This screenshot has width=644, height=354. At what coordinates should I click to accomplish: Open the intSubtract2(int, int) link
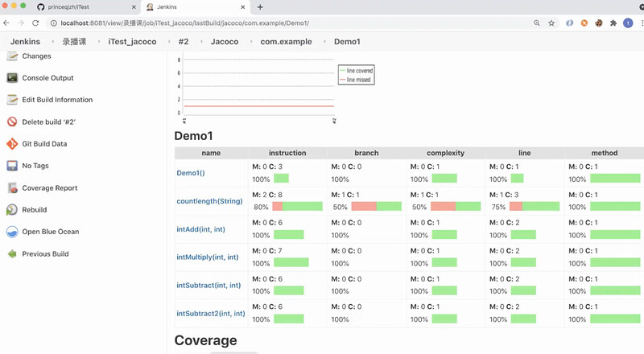click(211, 313)
